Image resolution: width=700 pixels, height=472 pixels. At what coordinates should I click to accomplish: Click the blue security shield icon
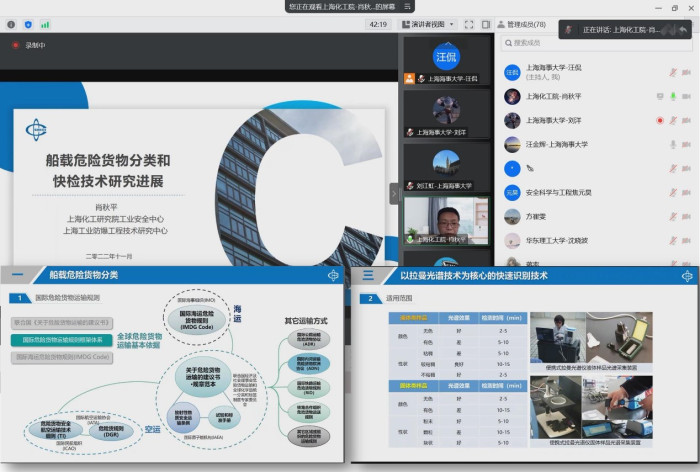click(x=28, y=25)
